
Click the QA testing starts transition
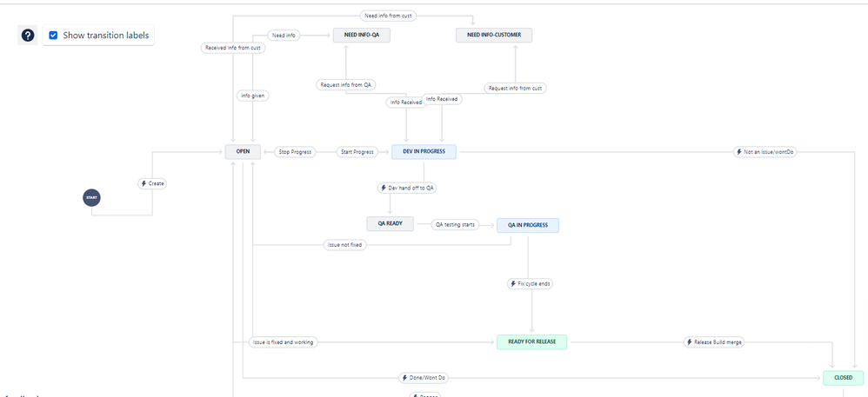tap(456, 225)
